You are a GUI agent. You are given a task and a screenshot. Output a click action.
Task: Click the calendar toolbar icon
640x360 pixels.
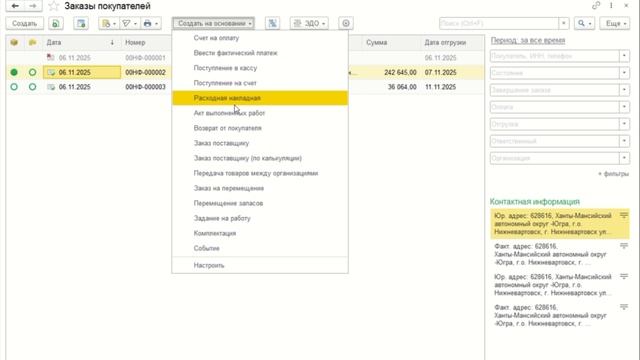point(81,24)
